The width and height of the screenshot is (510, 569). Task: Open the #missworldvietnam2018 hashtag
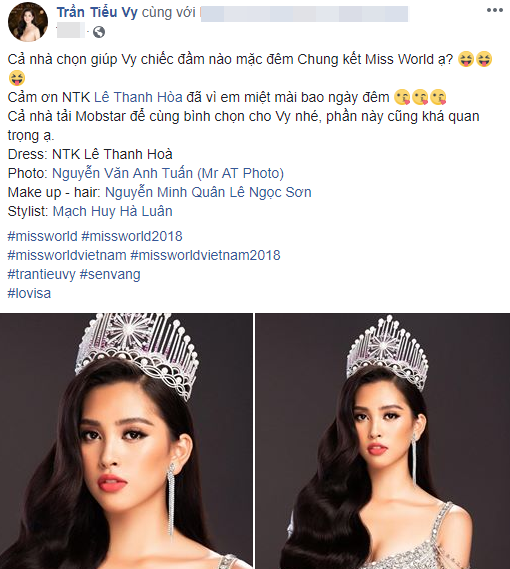[x=205, y=255]
